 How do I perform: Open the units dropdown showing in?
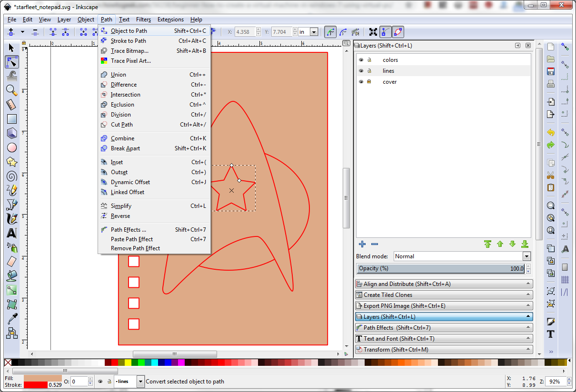pyautogui.click(x=308, y=32)
